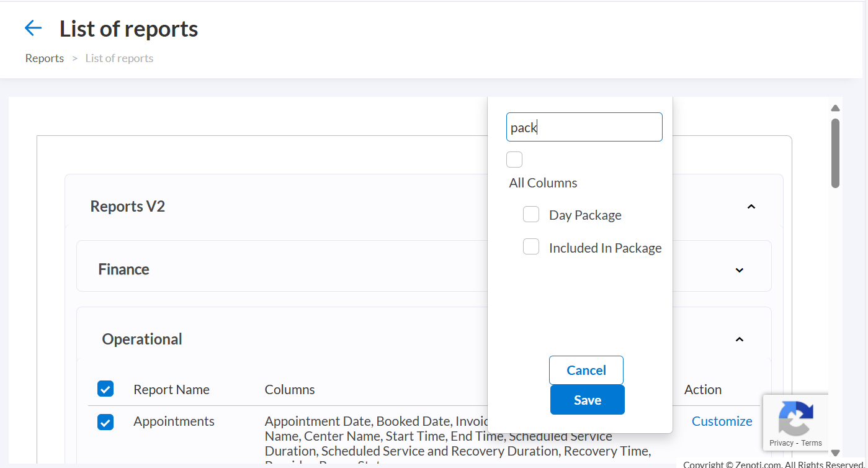Open the reCAPTCHA Privacy link

click(782, 443)
